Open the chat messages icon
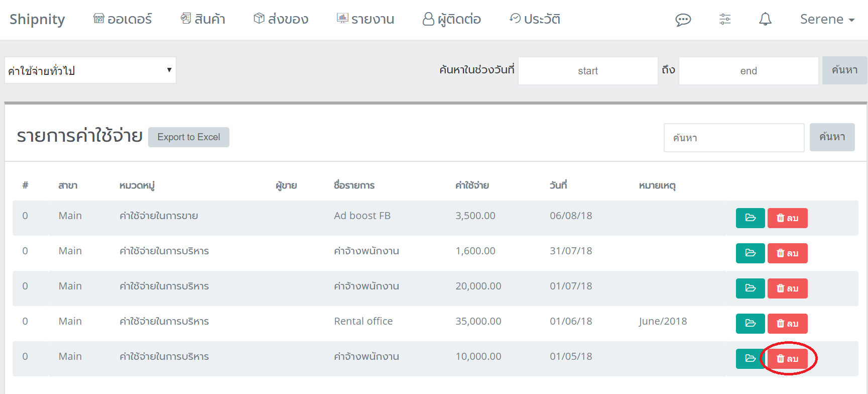This screenshot has width=868, height=394. (x=683, y=20)
